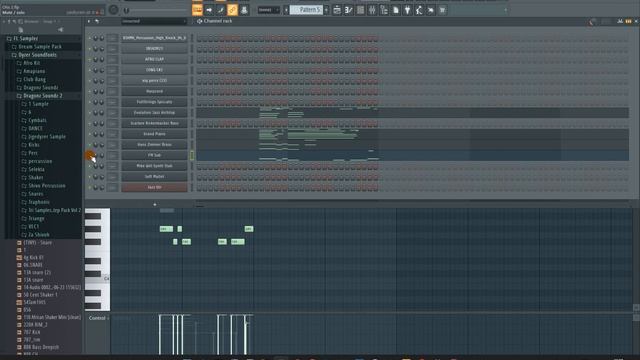This screenshot has height=360, width=640.
Task: Select the Grand Piano channel button
Action: [154, 134]
